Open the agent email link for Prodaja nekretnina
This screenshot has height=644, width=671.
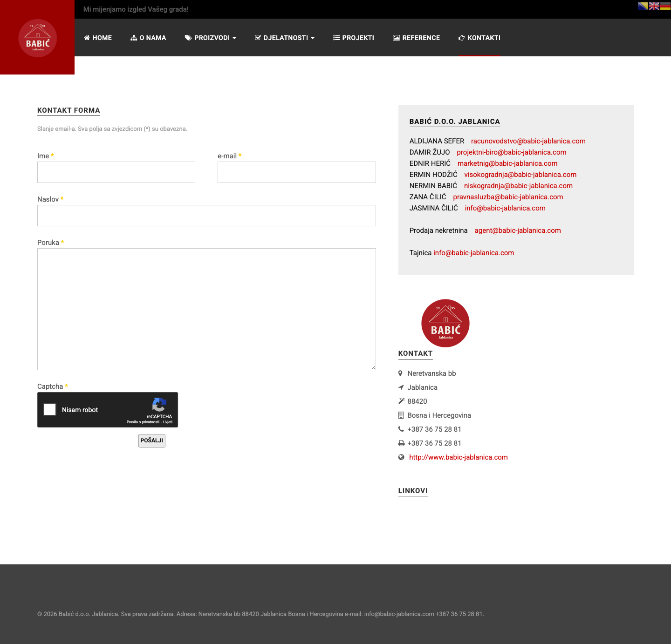(518, 230)
